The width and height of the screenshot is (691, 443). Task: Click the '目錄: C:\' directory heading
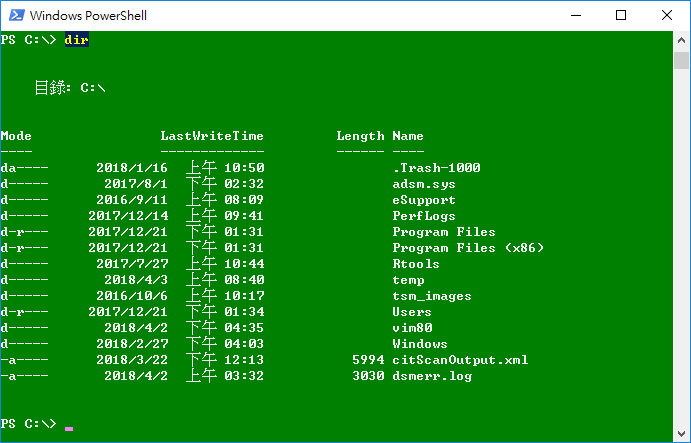(x=70, y=87)
